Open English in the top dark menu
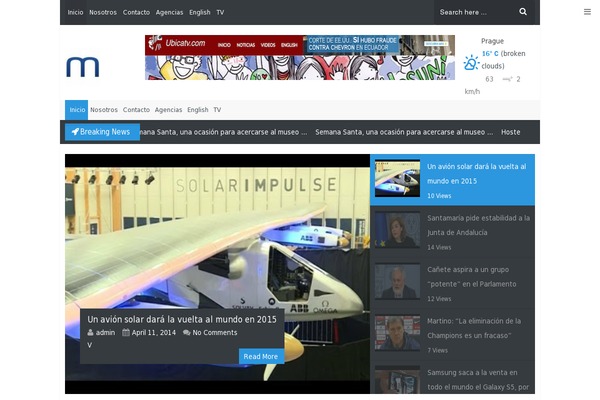Viewport: 600px width, 400px height. 200,12
